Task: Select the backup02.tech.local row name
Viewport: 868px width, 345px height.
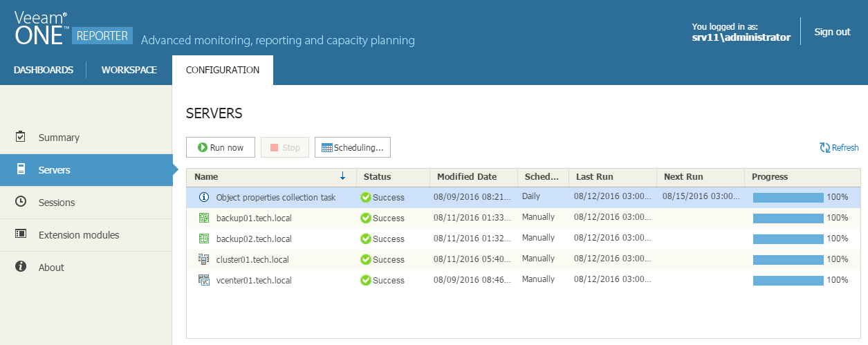Action: pyautogui.click(x=254, y=239)
